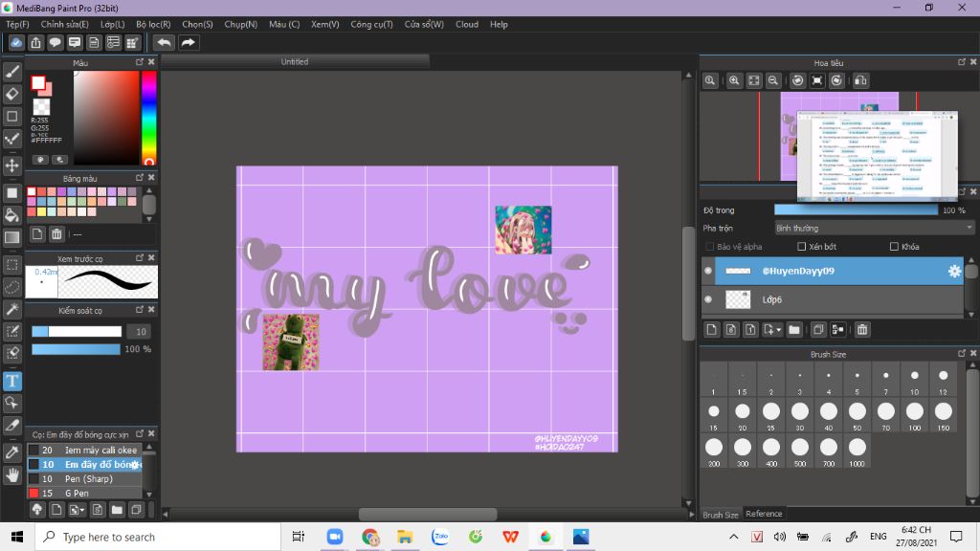The height and width of the screenshot is (551, 980).
Task: Delete the selected layer with trash icon
Action: pos(862,330)
